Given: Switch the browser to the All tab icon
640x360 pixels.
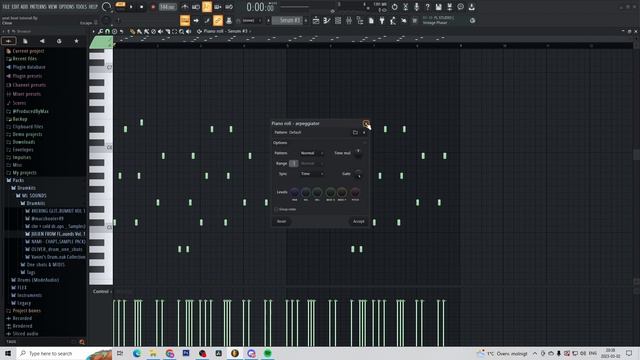Looking at the screenshot, I should [9, 41].
